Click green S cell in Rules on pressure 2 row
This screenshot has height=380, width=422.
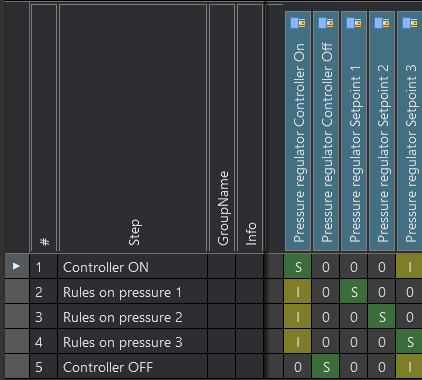[x=382, y=316]
